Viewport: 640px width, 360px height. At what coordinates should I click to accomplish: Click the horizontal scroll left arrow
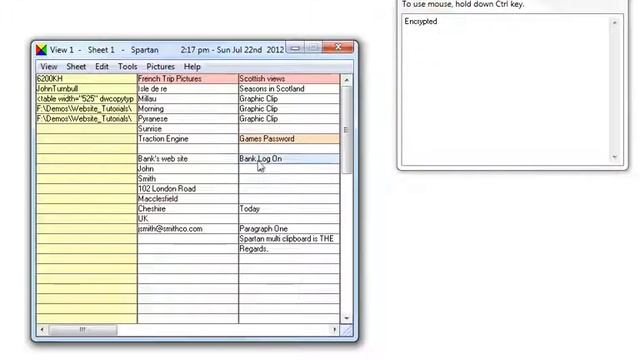point(42,329)
